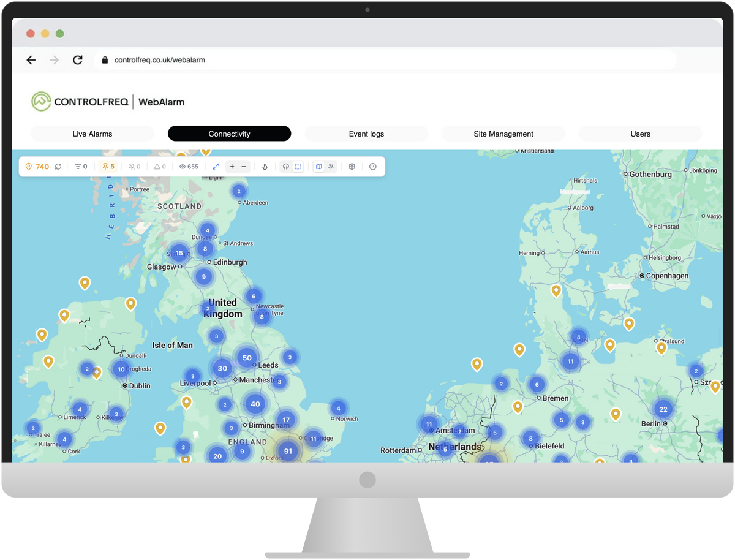Toggle the pinned sites counter showing 5
Viewport: 735px width, 560px height.
pos(108,167)
